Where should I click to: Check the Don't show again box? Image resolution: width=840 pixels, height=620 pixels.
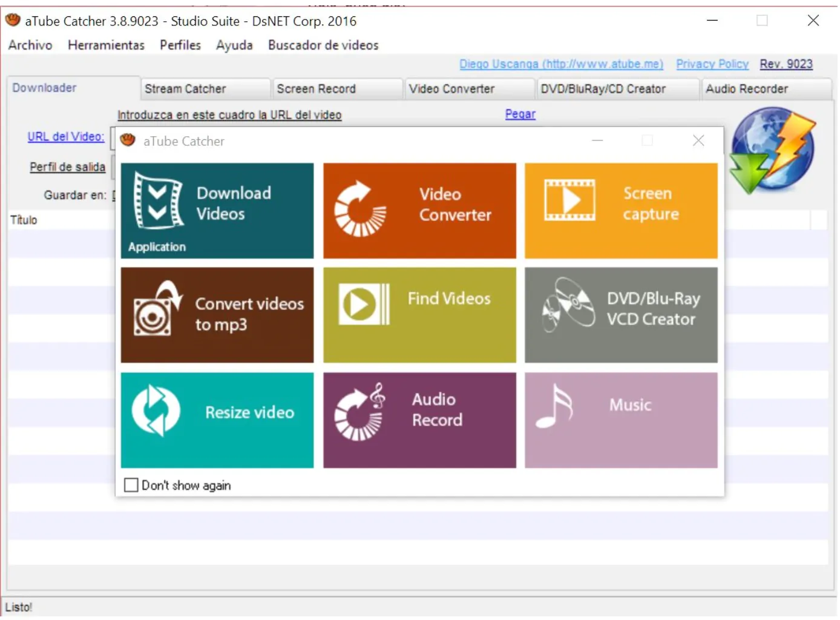click(131, 485)
